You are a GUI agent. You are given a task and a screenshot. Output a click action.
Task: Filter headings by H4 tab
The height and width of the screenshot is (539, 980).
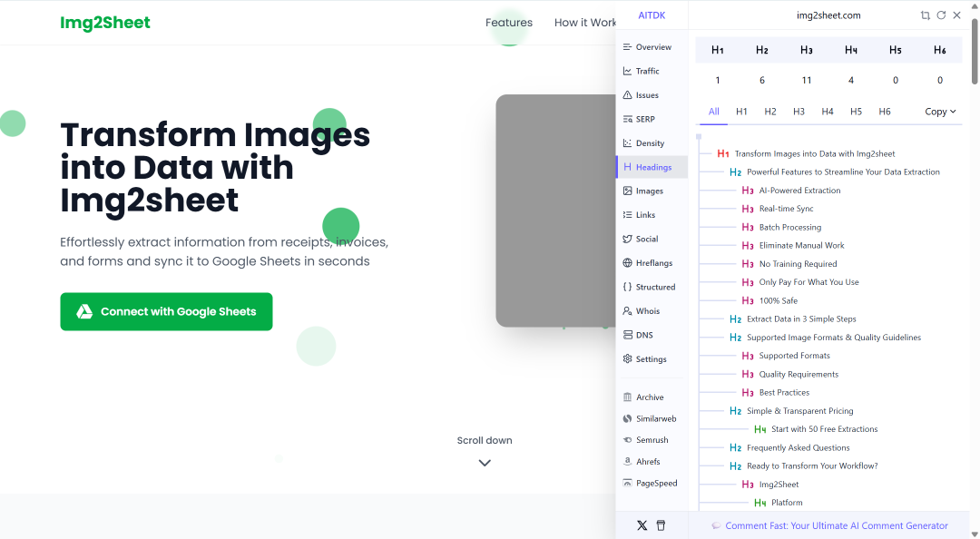point(828,112)
